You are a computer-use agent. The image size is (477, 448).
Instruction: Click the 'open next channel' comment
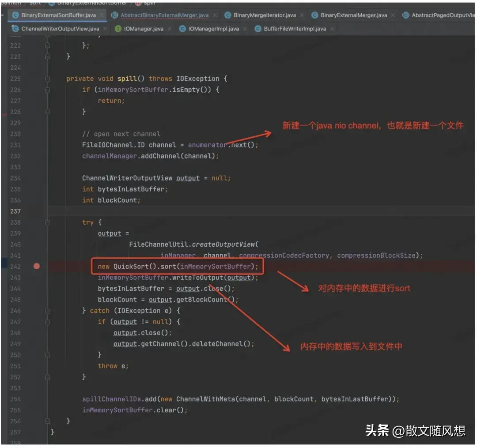[121, 134]
